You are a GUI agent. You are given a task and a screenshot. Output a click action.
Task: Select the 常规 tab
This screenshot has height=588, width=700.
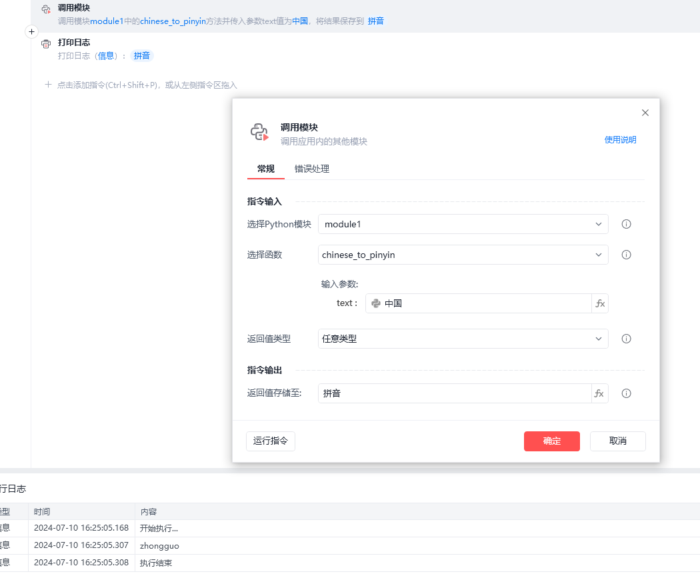coord(265,169)
